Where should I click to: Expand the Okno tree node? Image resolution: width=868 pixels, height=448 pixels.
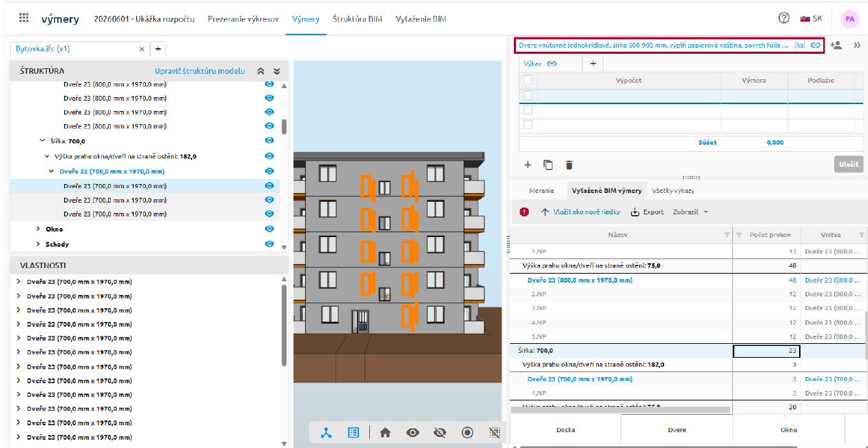pos(38,229)
